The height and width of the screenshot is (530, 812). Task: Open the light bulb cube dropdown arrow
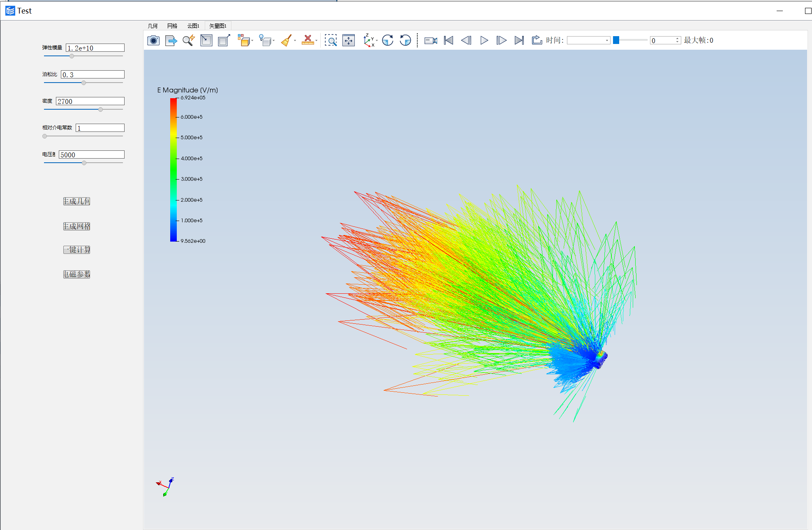pyautogui.click(x=273, y=41)
